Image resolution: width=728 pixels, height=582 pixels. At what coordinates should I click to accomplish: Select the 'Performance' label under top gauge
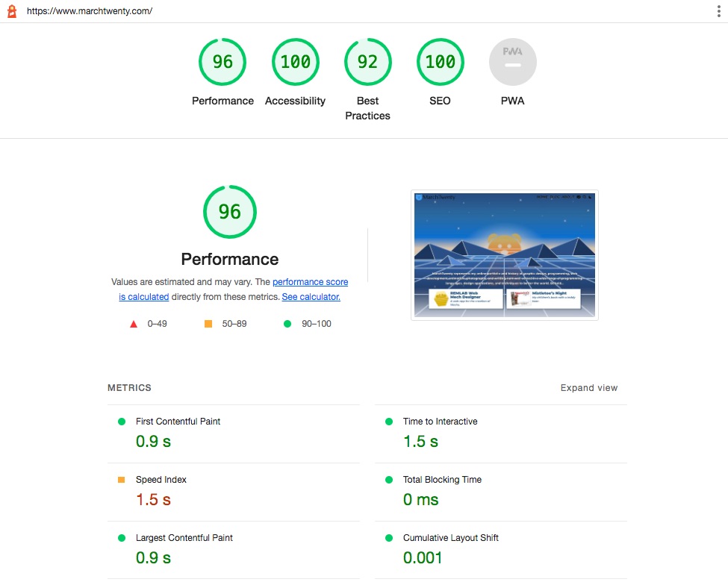(223, 101)
